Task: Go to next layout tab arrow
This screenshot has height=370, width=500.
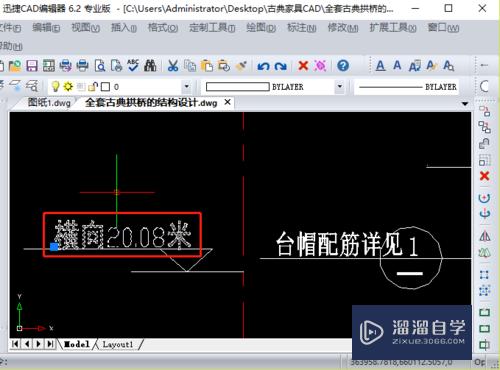Action: click(x=38, y=344)
